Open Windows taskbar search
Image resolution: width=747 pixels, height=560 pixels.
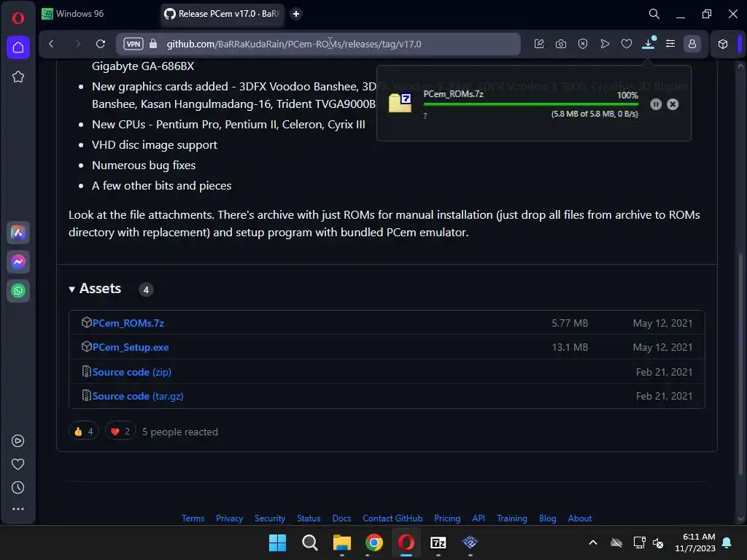309,542
